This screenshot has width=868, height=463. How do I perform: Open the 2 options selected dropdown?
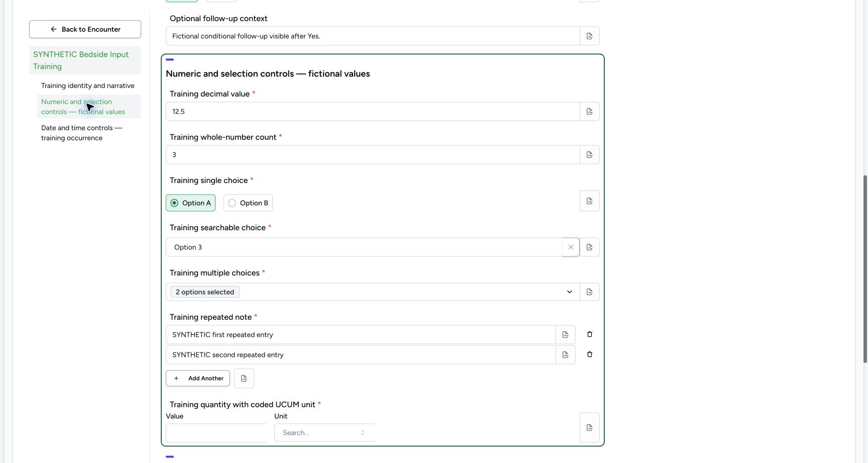373,292
